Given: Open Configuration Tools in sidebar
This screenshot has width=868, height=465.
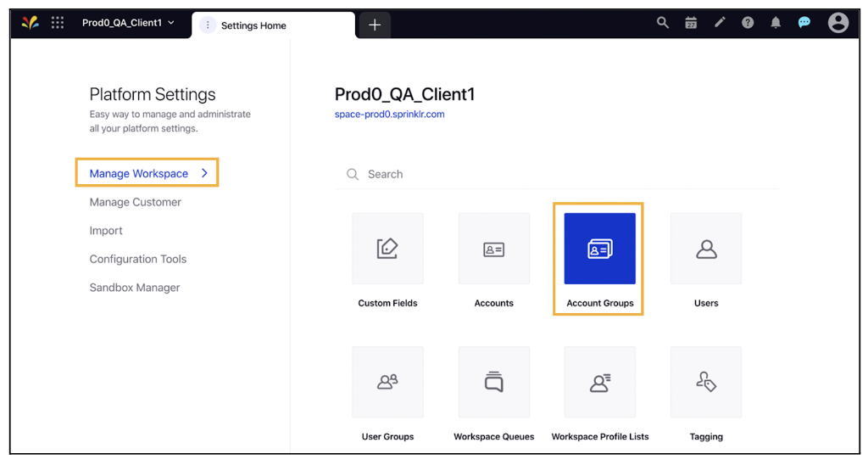Looking at the screenshot, I should 138,259.
